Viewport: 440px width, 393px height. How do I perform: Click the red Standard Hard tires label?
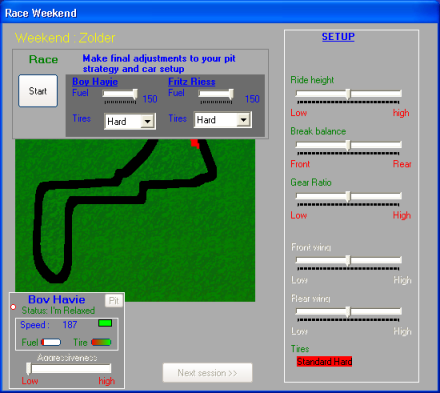[324, 362]
